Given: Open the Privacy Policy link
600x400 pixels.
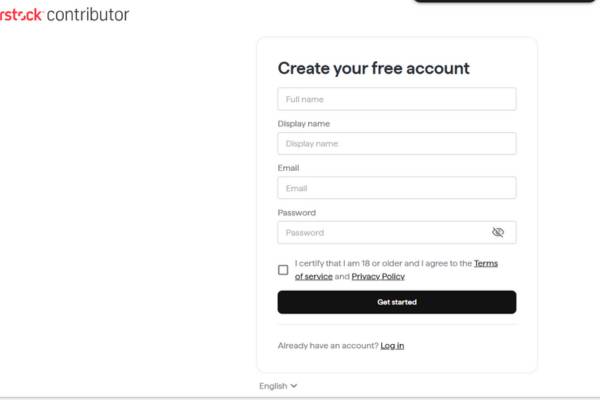Looking at the screenshot, I should [x=378, y=276].
